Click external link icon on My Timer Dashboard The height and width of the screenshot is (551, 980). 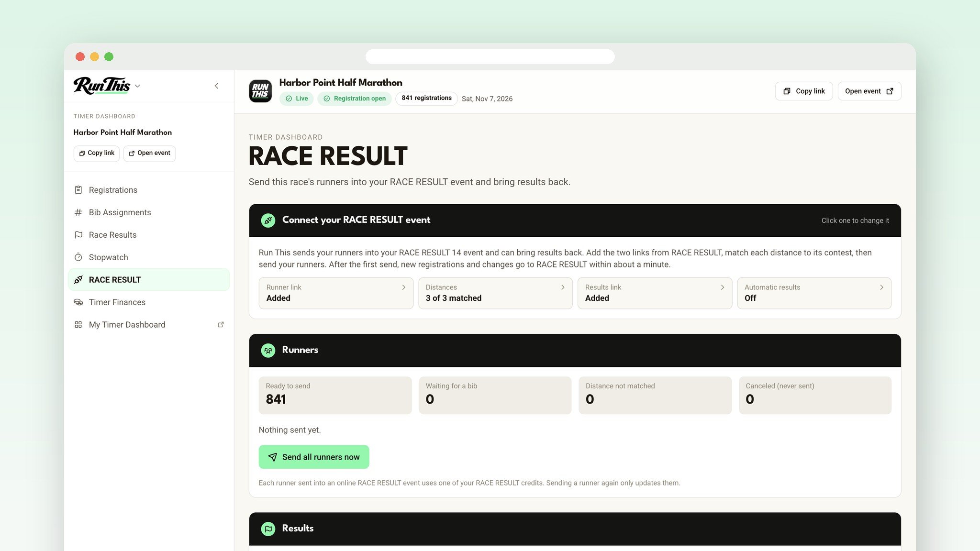click(221, 325)
